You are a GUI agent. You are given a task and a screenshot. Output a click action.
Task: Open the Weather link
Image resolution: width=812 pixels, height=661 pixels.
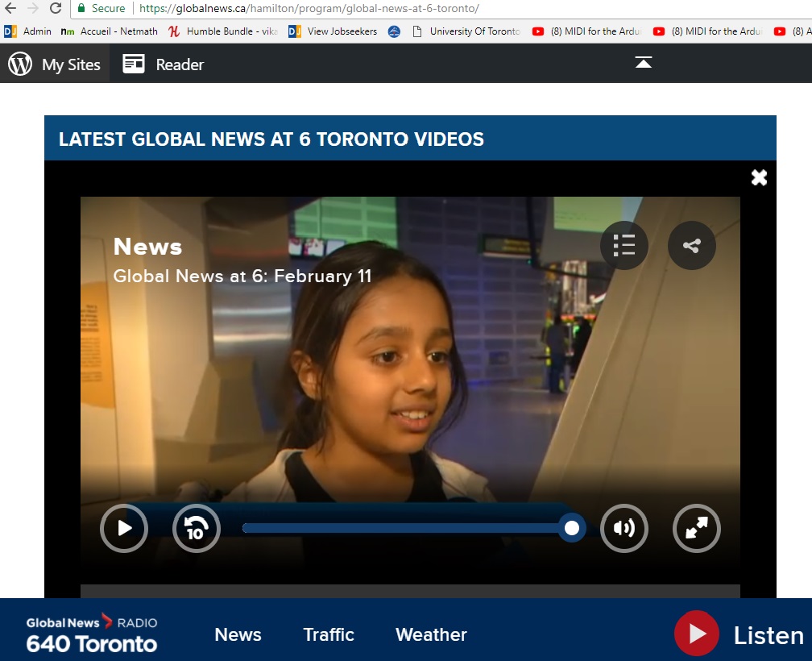[x=431, y=634]
